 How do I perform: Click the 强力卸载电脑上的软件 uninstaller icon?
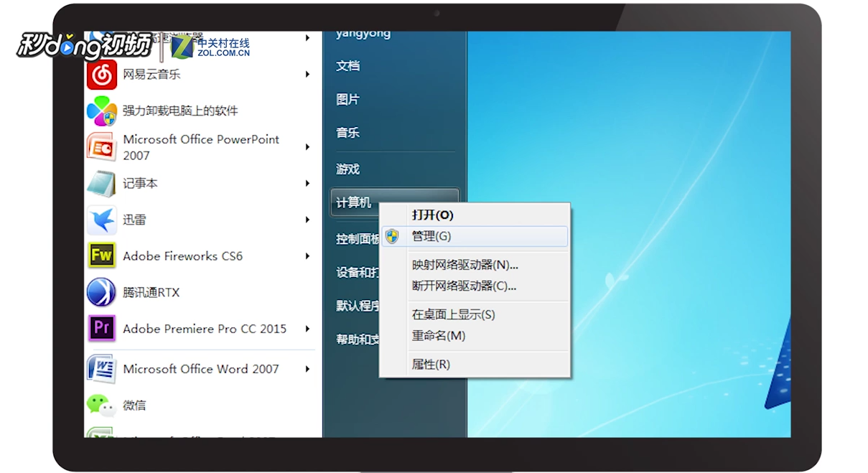102,111
